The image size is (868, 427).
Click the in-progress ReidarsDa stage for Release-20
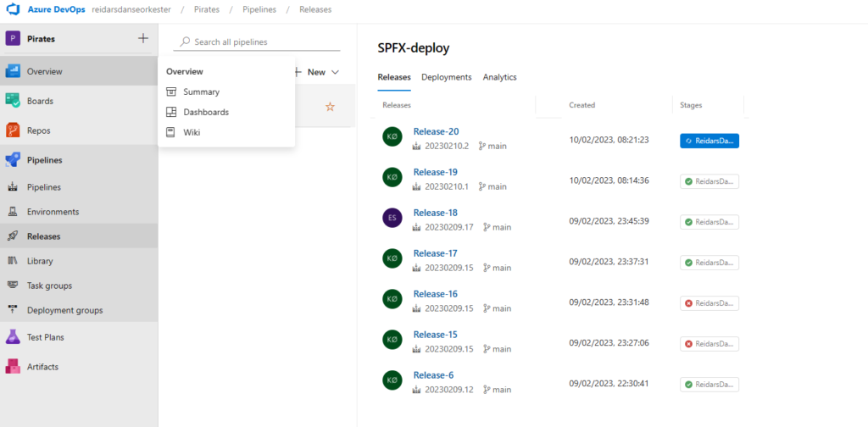[x=709, y=141]
